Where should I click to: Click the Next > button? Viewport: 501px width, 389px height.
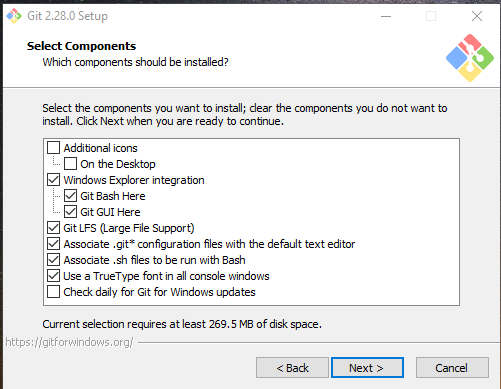(x=367, y=368)
